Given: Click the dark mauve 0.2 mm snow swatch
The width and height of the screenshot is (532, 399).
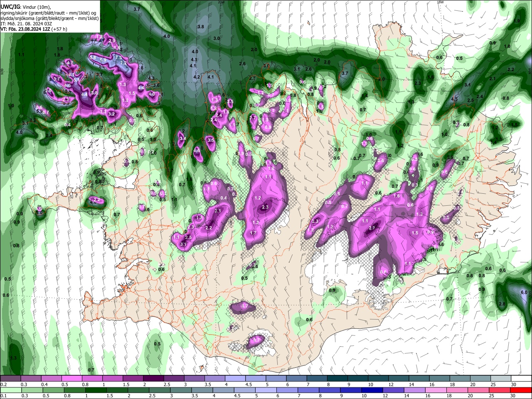Looking at the screenshot, I should tap(10, 379).
